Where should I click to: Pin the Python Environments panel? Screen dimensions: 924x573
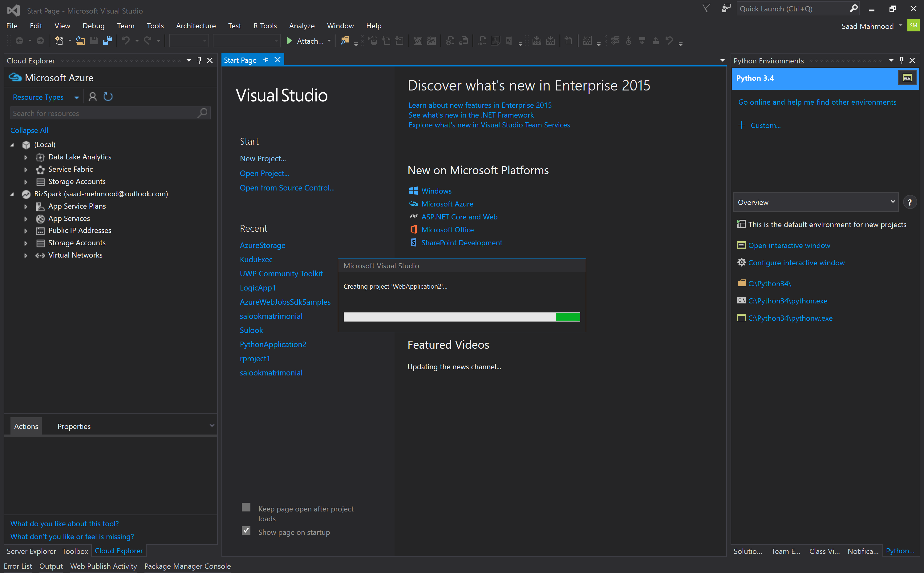pyautogui.click(x=902, y=60)
